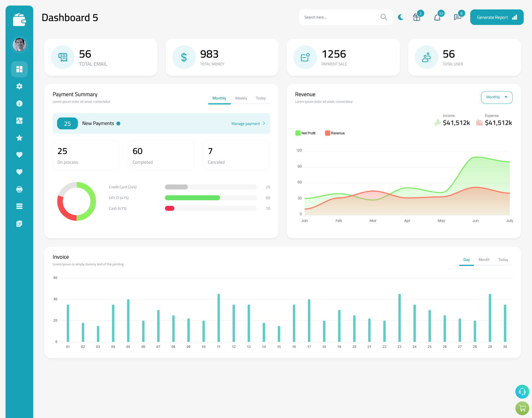Toggle Invoice chart to Month view
The image size is (532, 418).
[484, 260]
